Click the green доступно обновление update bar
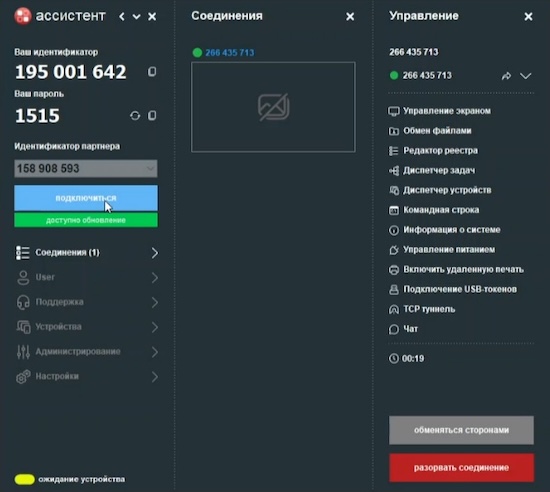The image size is (550, 492). point(86,220)
